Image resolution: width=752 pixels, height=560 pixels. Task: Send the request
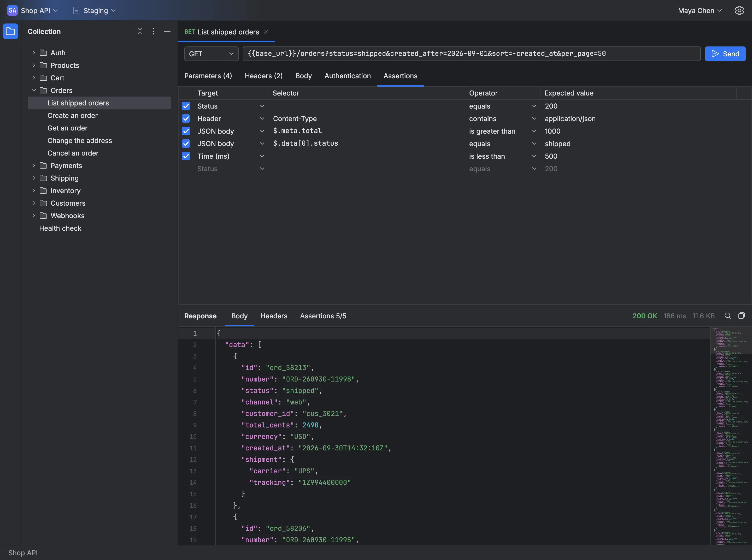pyautogui.click(x=725, y=54)
